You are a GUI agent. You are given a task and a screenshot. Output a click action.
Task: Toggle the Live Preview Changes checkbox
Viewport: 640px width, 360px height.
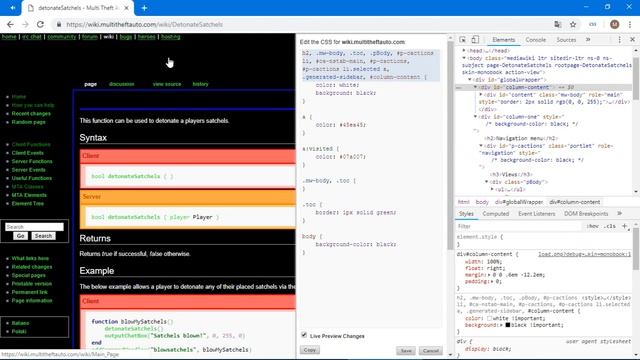(x=304, y=335)
